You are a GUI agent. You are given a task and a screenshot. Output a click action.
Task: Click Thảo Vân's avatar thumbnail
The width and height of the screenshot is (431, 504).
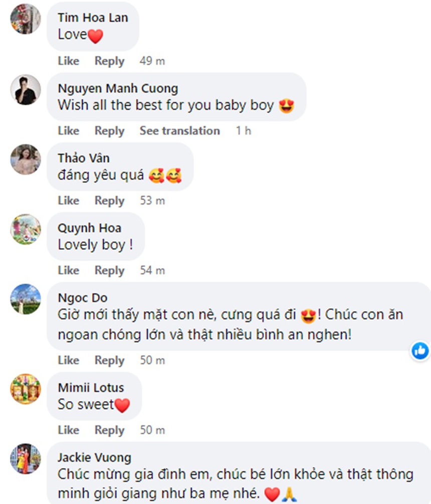click(x=26, y=159)
